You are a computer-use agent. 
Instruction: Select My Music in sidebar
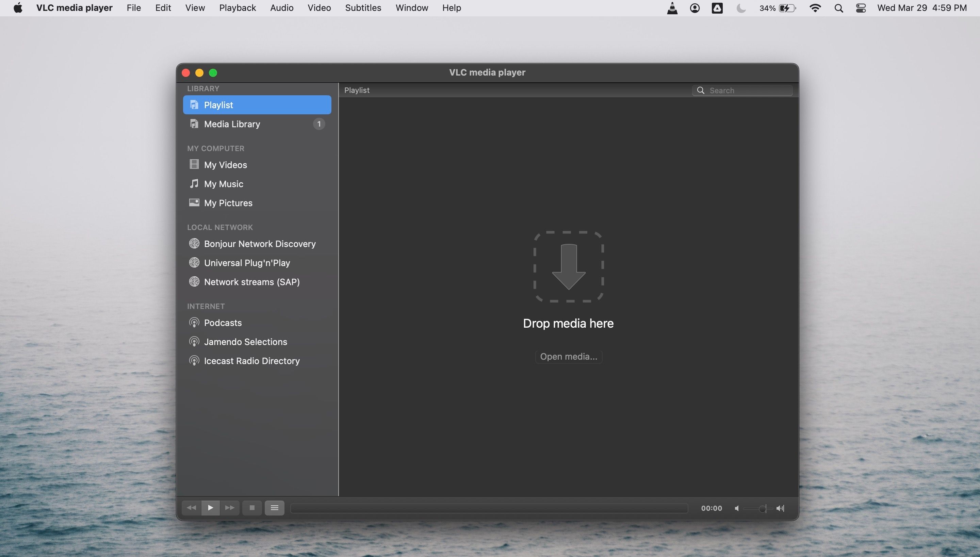[224, 184]
